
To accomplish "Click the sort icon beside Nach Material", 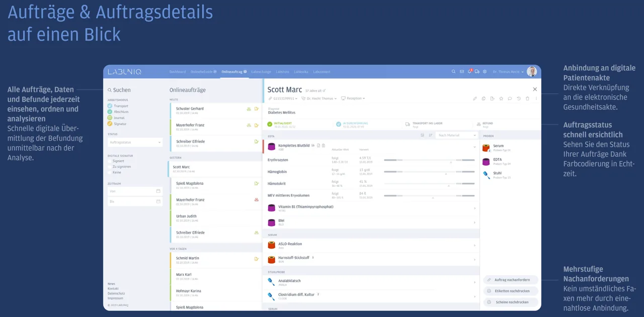I will (430, 135).
